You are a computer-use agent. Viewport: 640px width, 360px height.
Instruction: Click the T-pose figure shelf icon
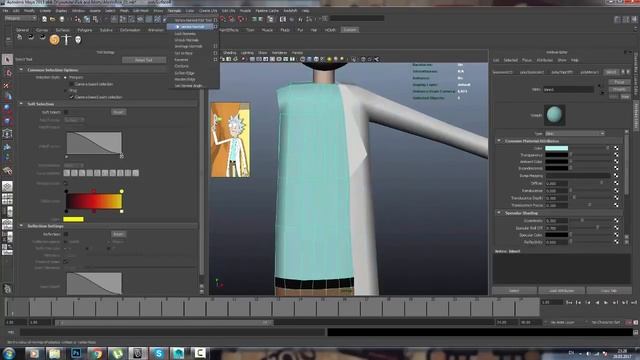coord(66,40)
